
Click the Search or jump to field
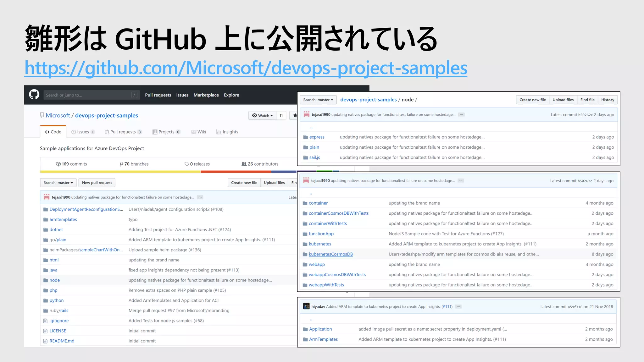pyautogui.click(x=88, y=95)
